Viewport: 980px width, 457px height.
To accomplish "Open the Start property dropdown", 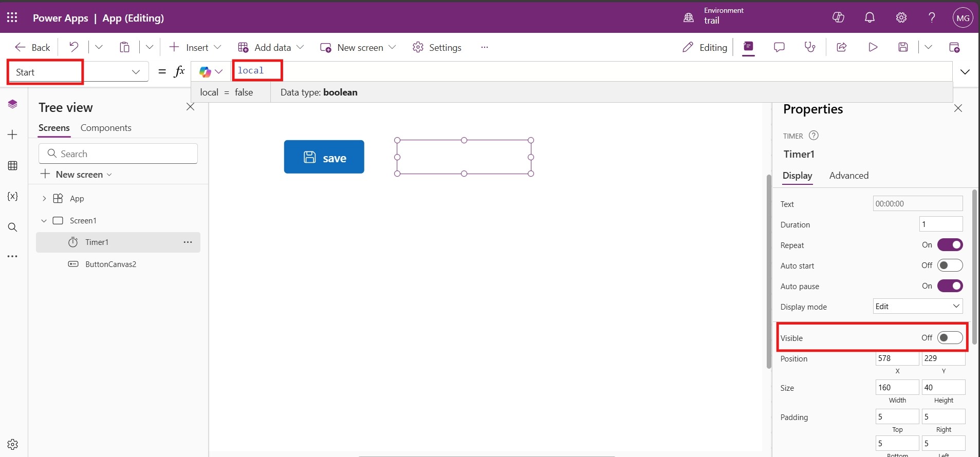I will (136, 72).
